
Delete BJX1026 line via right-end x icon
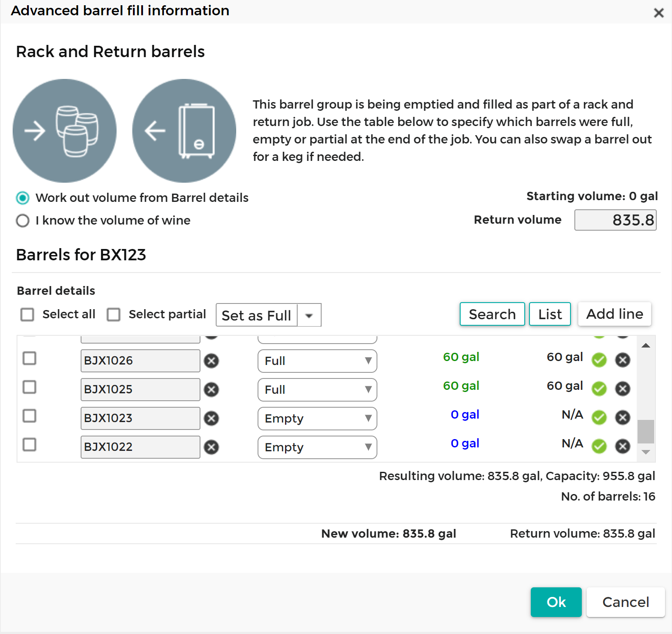point(623,360)
